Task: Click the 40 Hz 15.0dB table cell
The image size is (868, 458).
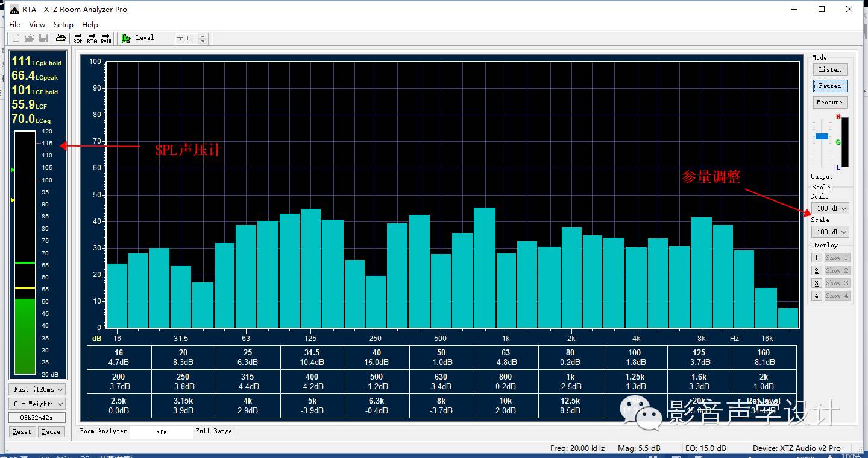Action: point(377,357)
